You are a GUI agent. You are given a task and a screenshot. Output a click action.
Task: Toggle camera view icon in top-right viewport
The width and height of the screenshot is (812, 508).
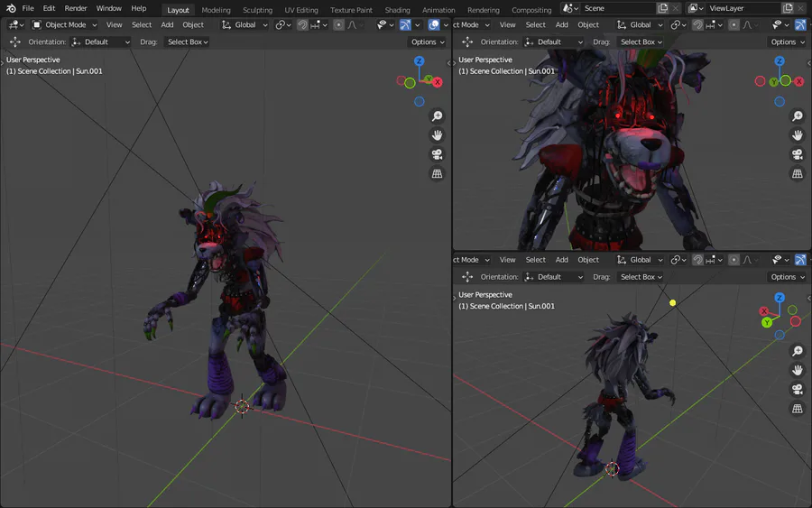(x=798, y=154)
